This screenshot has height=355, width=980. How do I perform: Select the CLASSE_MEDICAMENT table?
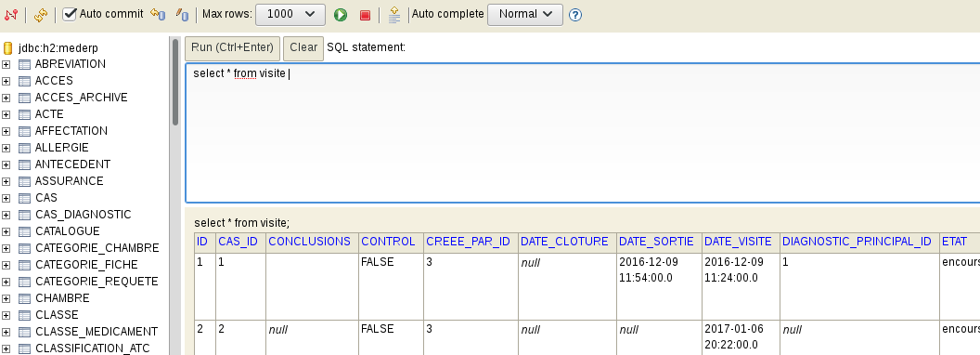(97, 332)
